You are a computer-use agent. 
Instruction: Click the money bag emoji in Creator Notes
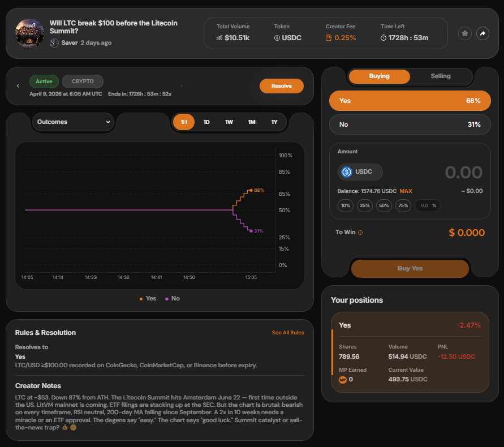[x=65, y=428]
